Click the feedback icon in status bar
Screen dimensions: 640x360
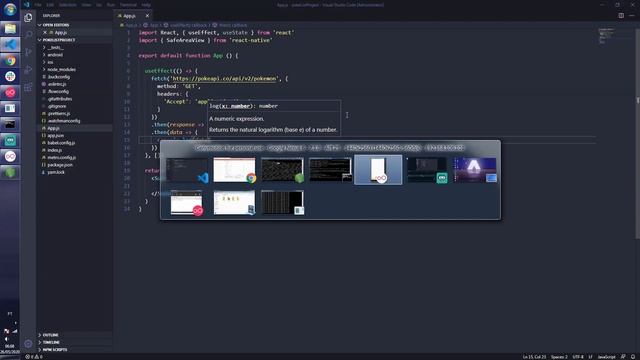[623, 357]
